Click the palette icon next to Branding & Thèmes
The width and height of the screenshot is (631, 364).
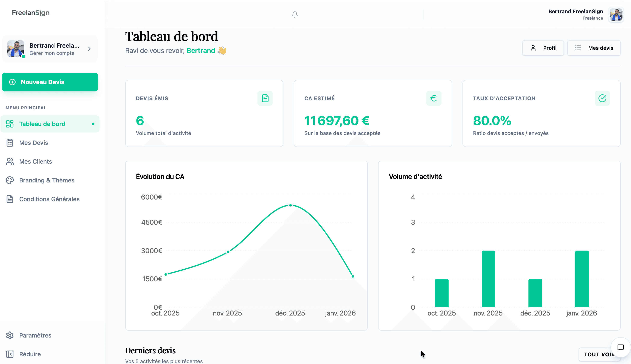click(x=10, y=180)
